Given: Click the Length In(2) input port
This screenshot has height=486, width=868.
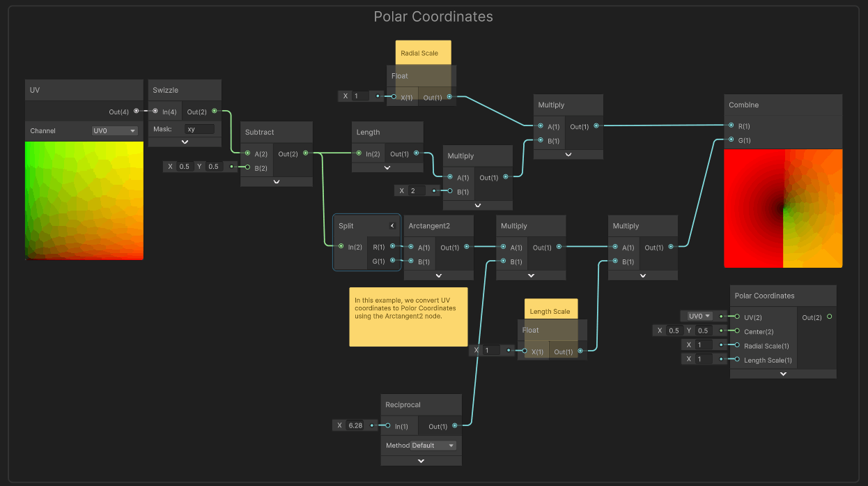Looking at the screenshot, I should point(359,153).
